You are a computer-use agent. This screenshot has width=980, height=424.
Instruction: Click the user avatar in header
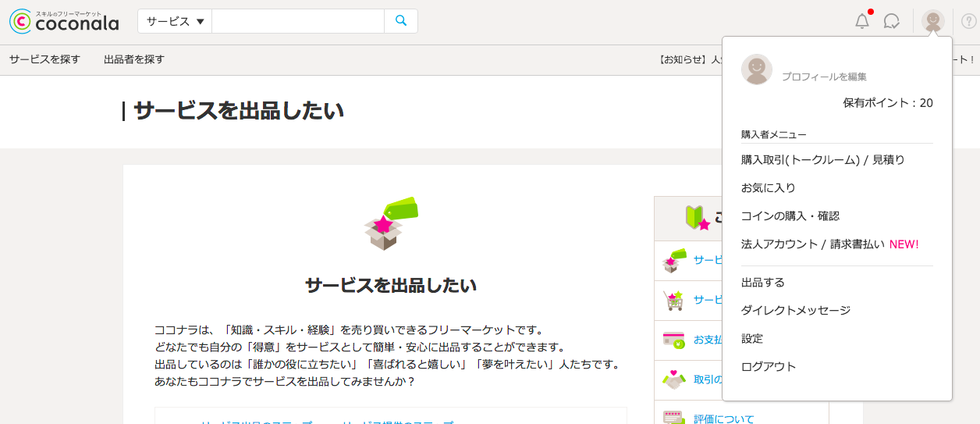pos(932,21)
